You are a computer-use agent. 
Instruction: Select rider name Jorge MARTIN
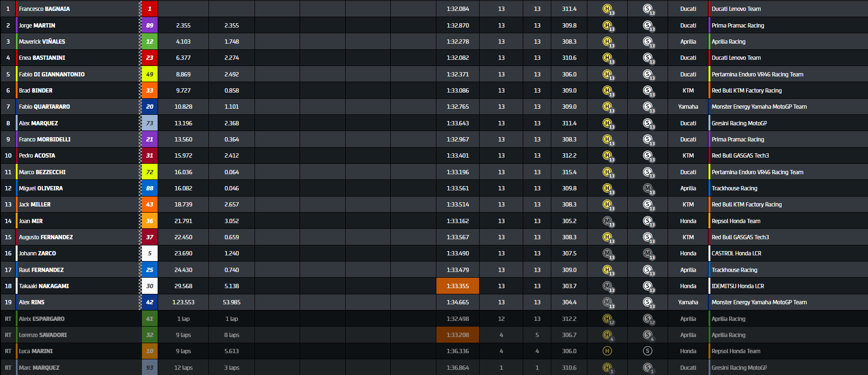(37, 26)
